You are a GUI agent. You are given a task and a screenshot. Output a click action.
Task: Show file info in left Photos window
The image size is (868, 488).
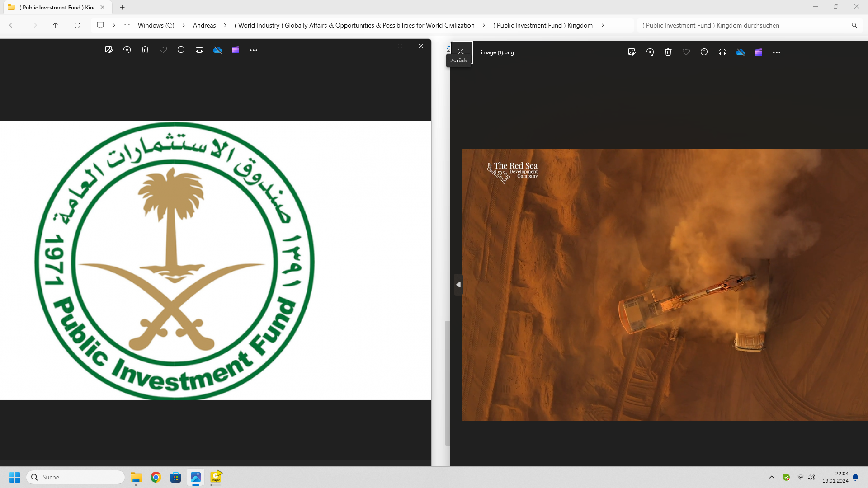[181, 50]
